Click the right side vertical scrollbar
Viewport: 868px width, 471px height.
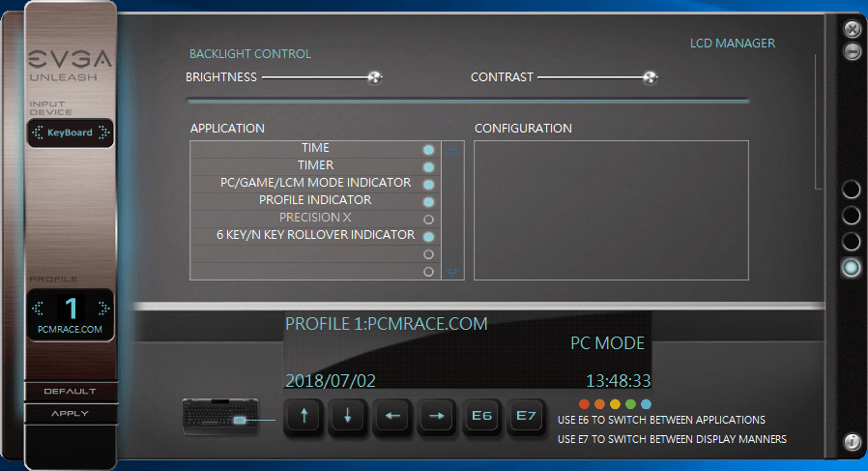(817, 122)
